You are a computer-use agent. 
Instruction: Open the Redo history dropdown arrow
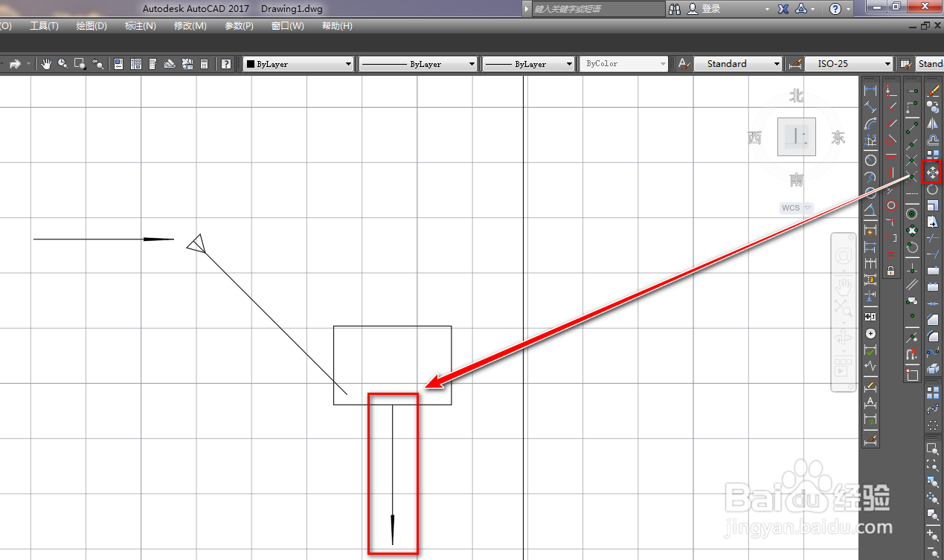tap(28, 64)
